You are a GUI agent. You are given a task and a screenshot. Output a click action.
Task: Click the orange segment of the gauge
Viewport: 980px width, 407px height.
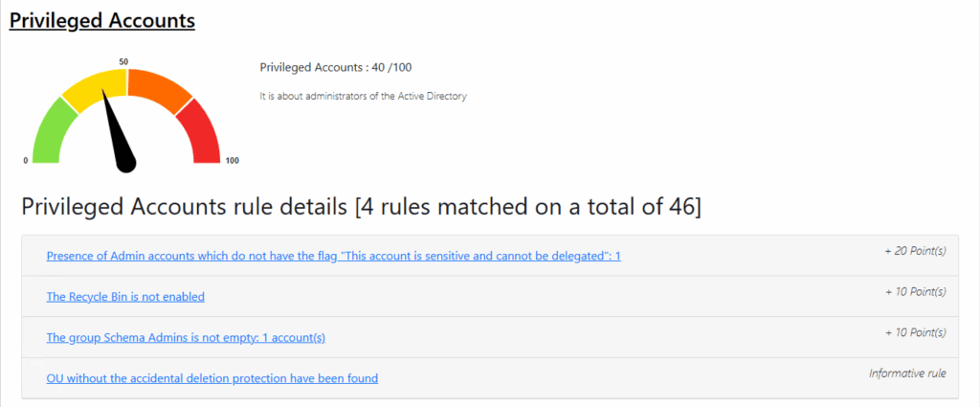(x=159, y=85)
